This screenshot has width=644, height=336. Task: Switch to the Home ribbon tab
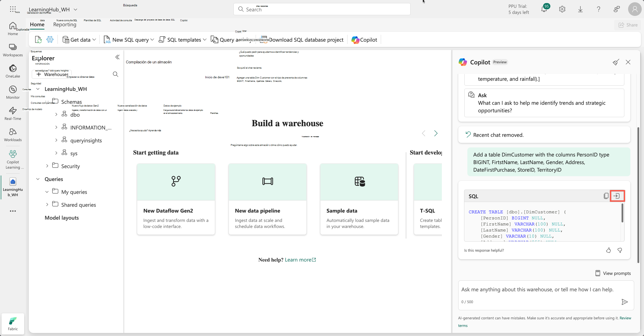[x=37, y=24]
